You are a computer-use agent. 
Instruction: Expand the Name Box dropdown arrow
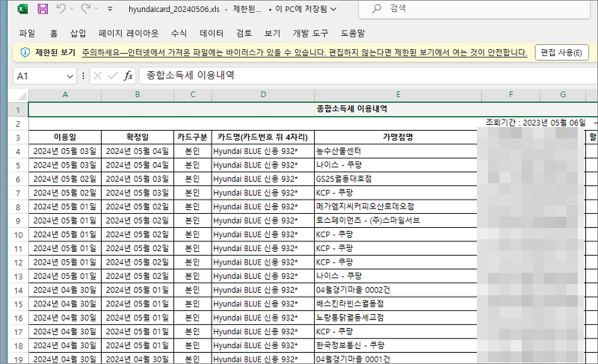coord(70,76)
